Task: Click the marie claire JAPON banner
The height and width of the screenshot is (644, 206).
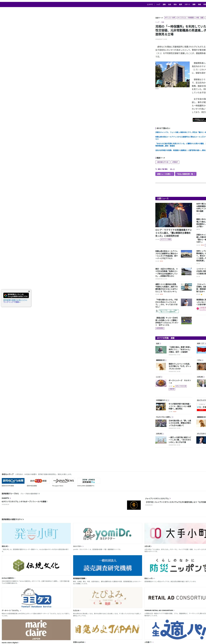Action: tap(36, 630)
